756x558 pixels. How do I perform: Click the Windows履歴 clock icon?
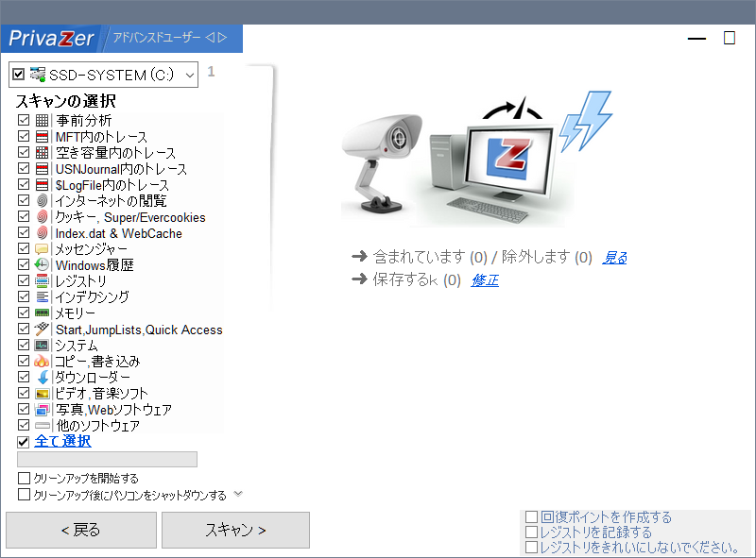coord(42,264)
